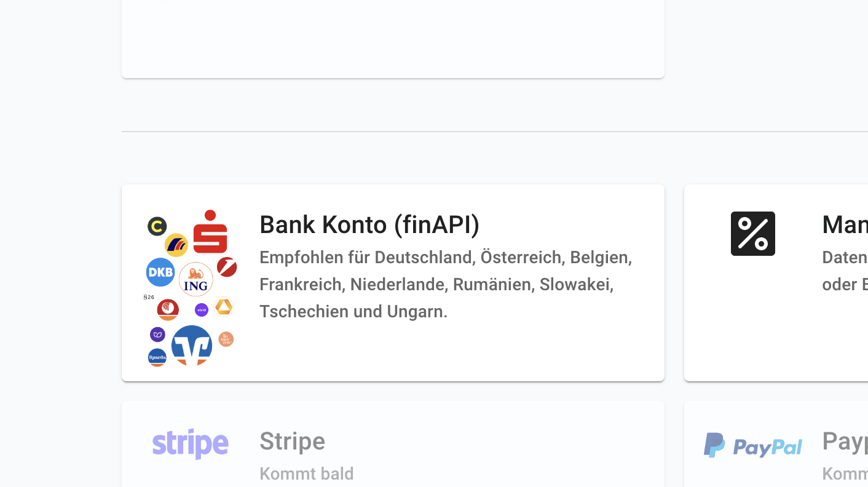Click the finAPI recommended countries description

446,284
